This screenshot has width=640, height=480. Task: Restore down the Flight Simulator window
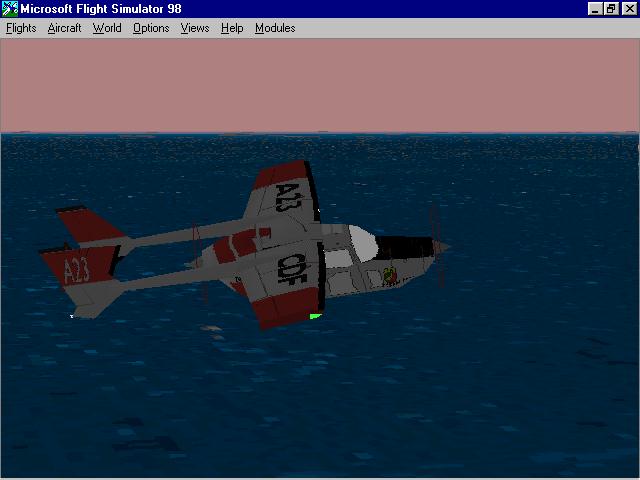pyautogui.click(x=611, y=9)
